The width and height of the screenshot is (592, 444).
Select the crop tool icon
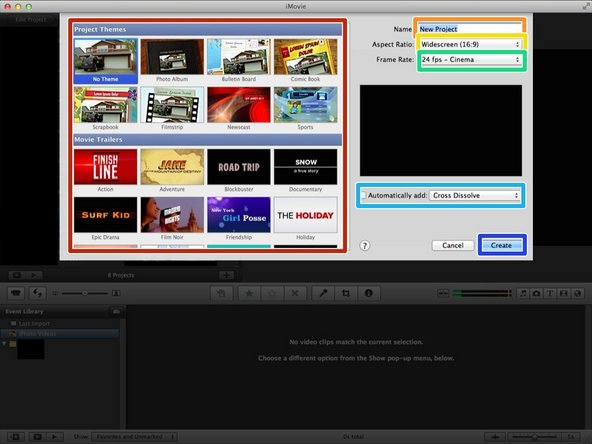346,293
